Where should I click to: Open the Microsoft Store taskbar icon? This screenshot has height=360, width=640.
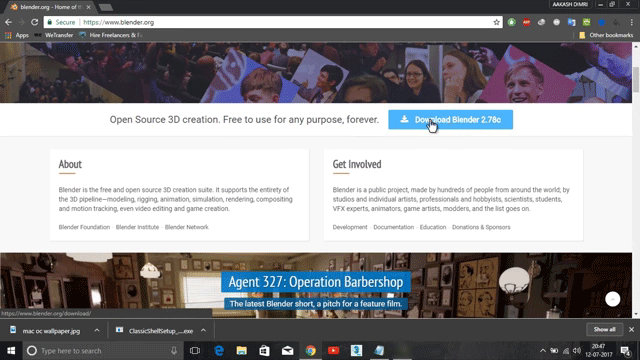(264, 351)
